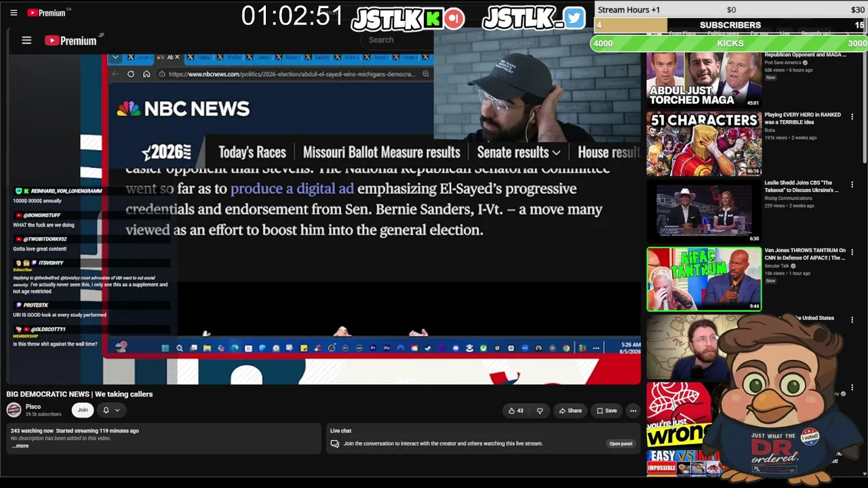Open the Van Jones THROWS TANTRUM title

tap(805, 254)
